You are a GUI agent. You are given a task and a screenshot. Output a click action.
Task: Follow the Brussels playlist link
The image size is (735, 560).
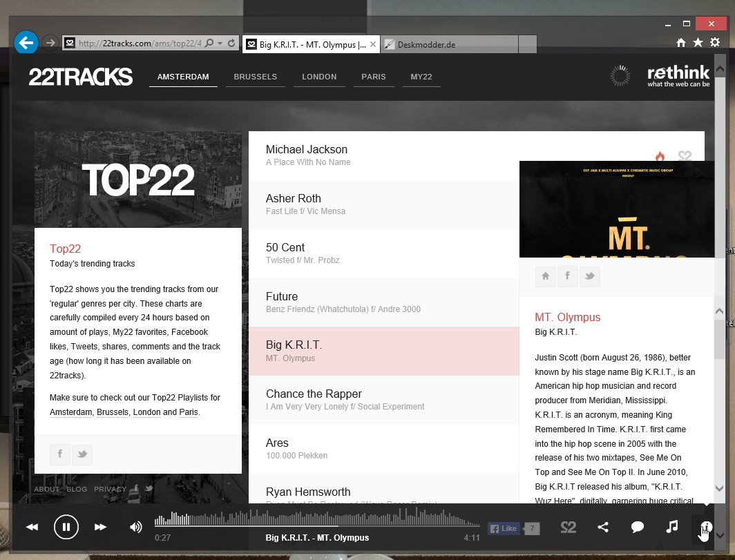tap(113, 412)
